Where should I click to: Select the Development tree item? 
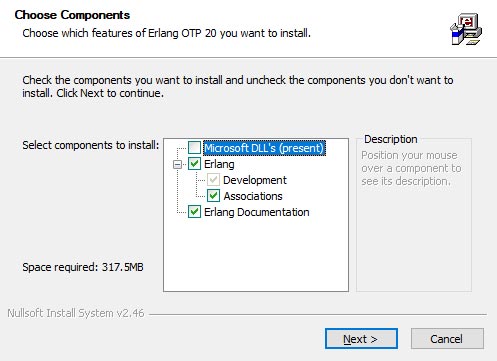255,180
